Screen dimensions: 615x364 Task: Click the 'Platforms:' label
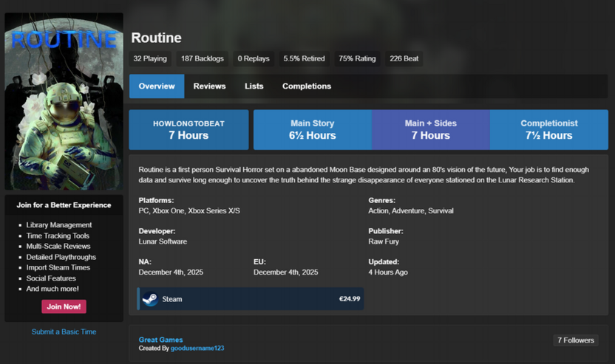point(156,200)
